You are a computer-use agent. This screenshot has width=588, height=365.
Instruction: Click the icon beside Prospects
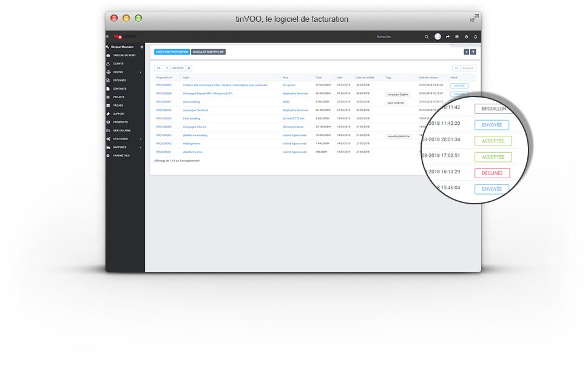tap(108, 122)
